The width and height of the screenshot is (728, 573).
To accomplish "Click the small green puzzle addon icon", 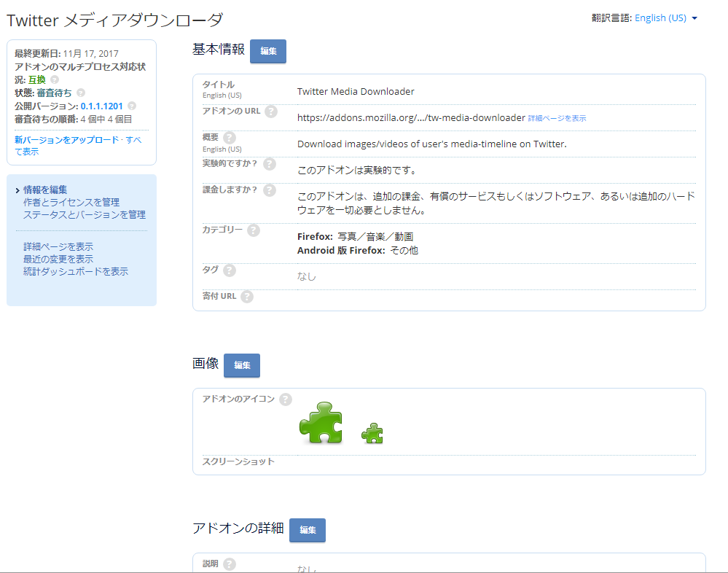I will click(372, 433).
